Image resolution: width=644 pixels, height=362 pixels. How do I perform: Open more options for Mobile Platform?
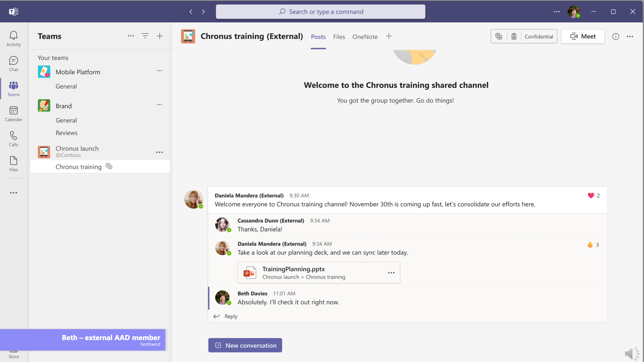[159, 71]
